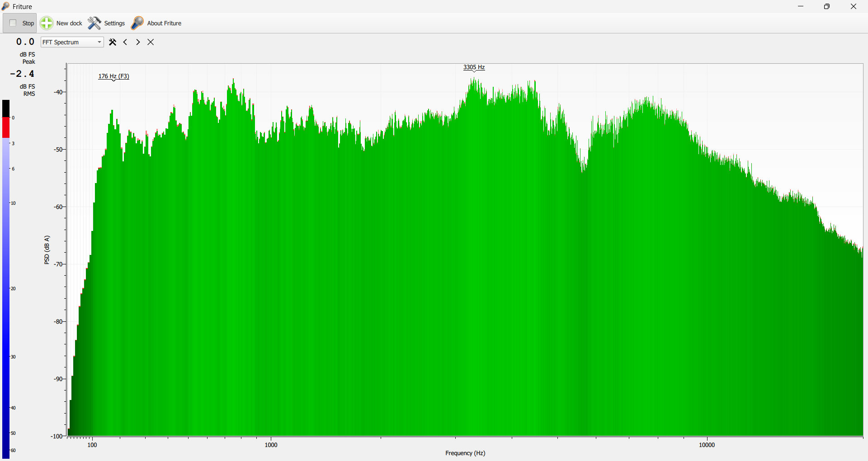Add a new dock with the plus icon
This screenshot has height=461, width=868.
click(x=47, y=23)
